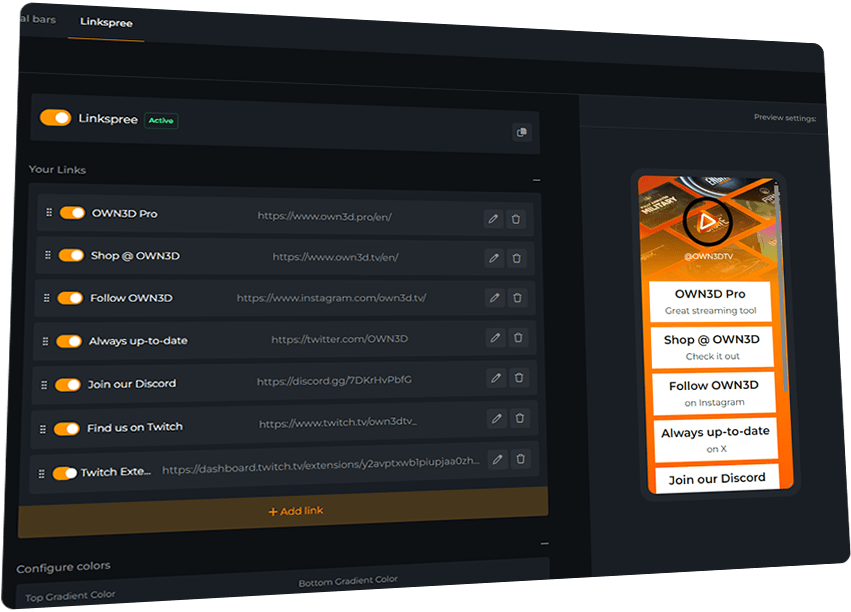
Task: Disable the main Linkspree toggle
Action: click(55, 117)
